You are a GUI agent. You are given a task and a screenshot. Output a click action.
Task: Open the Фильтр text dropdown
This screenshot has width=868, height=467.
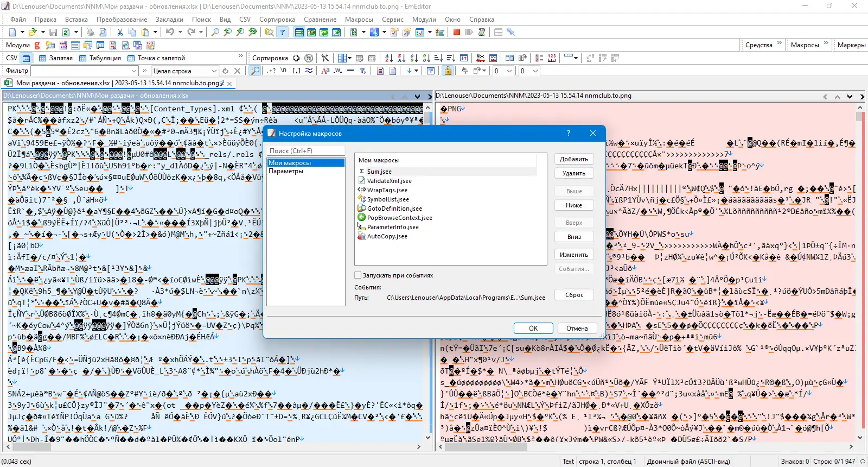click(x=133, y=71)
